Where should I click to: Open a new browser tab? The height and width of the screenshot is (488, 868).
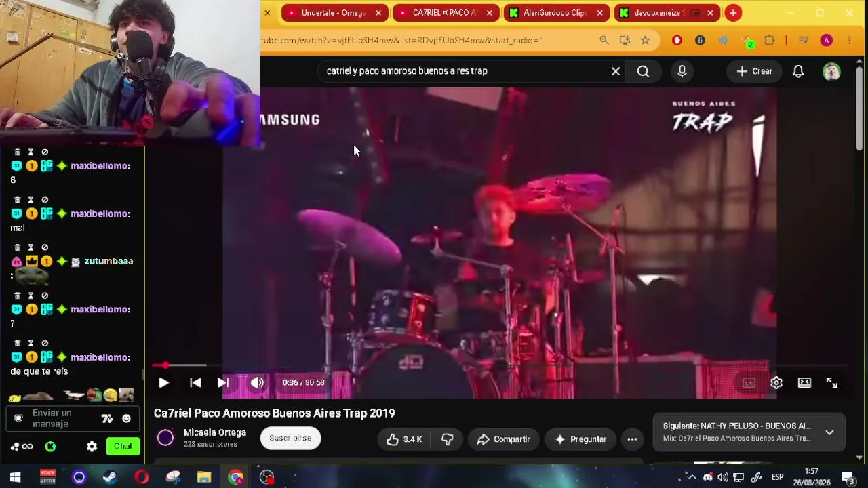pos(733,13)
